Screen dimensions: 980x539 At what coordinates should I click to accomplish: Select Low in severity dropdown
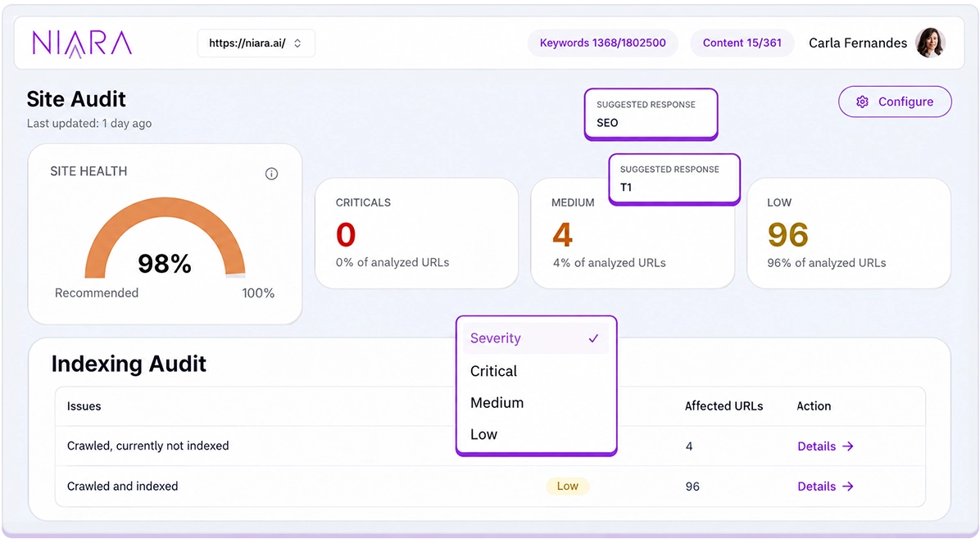(x=536, y=435)
